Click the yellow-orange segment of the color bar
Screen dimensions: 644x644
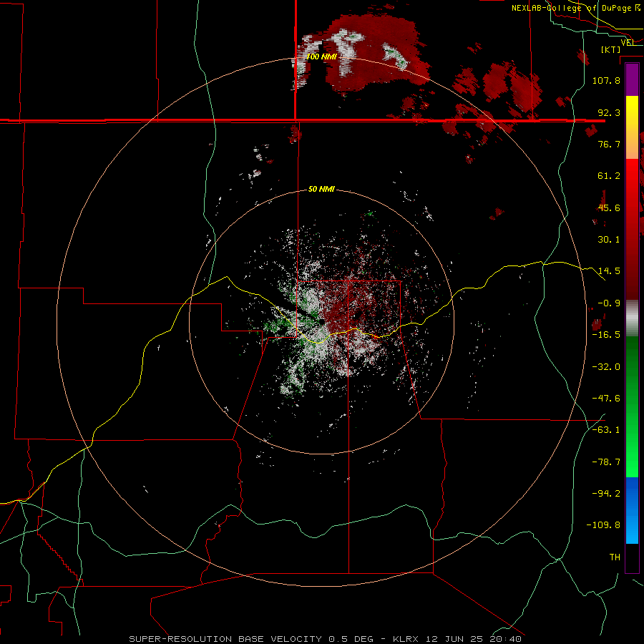click(x=632, y=127)
